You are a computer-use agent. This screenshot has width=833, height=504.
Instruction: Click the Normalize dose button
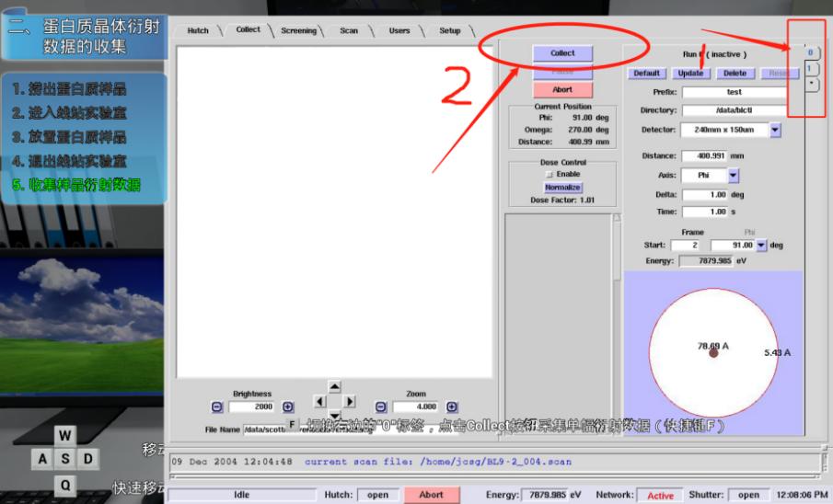click(562, 187)
